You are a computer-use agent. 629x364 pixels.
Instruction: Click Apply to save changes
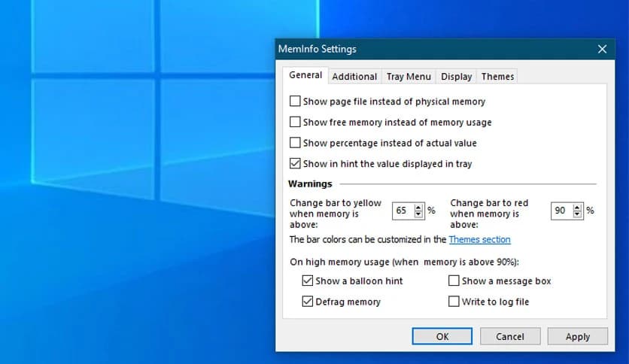click(578, 336)
